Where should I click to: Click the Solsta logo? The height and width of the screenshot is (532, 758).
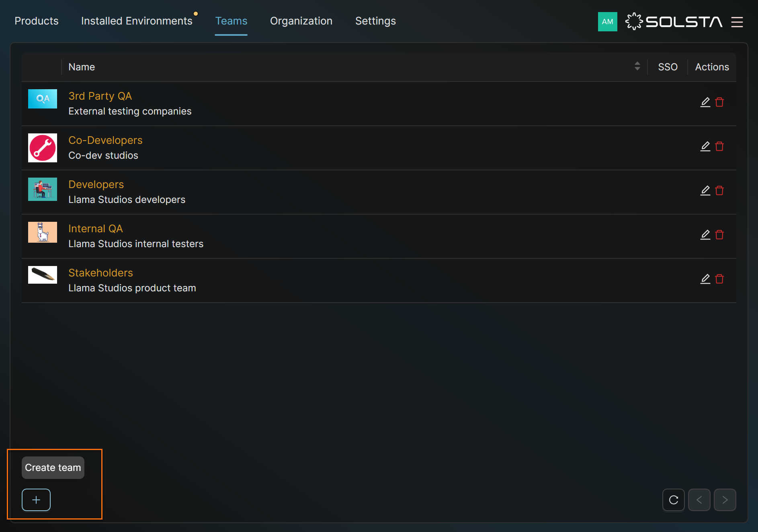point(674,22)
